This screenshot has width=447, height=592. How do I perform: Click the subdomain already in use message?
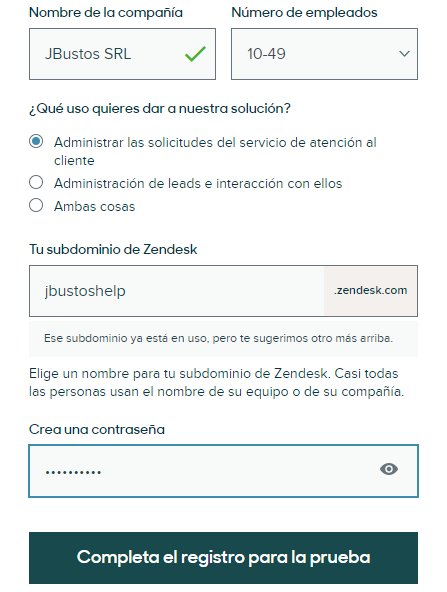point(218,338)
